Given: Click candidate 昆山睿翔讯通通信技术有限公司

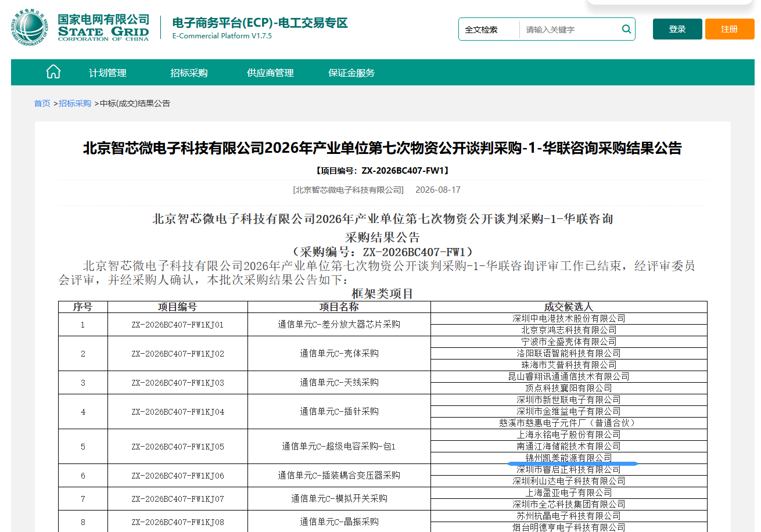Looking at the screenshot, I should [x=569, y=376].
